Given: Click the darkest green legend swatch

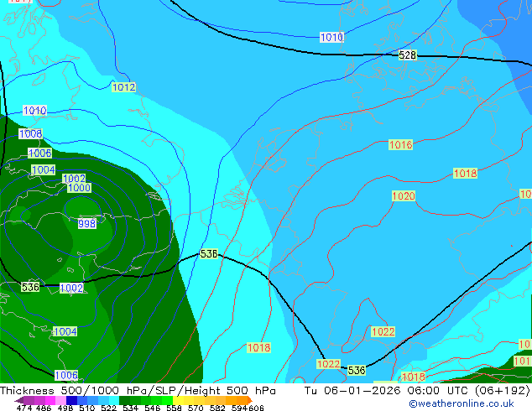Looking at the screenshot, I should 124,400.
